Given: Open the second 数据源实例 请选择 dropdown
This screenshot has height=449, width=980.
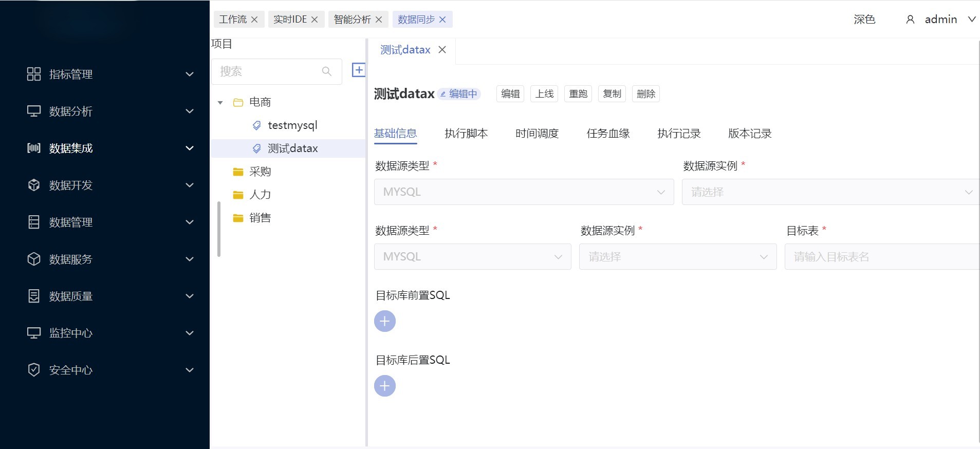Looking at the screenshot, I should [678, 257].
